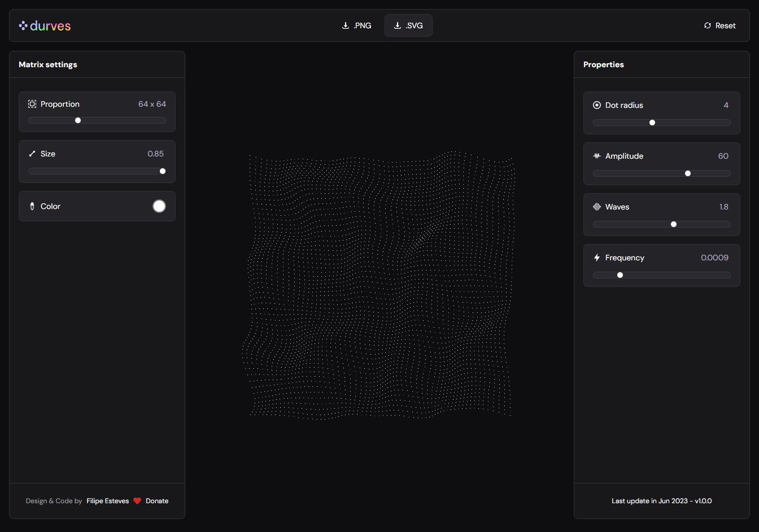Export the pattern as .SVG

click(x=408, y=25)
